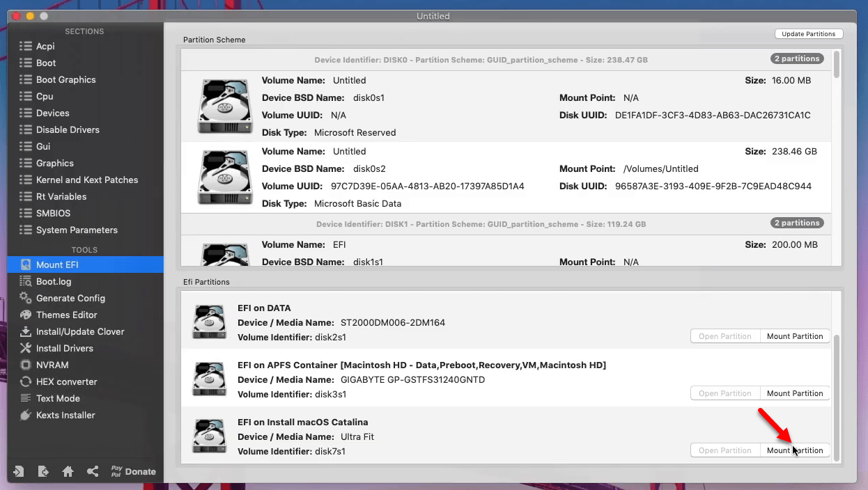868x490 pixels.
Task: Click the DISK1 device identifier header
Action: tap(481, 224)
